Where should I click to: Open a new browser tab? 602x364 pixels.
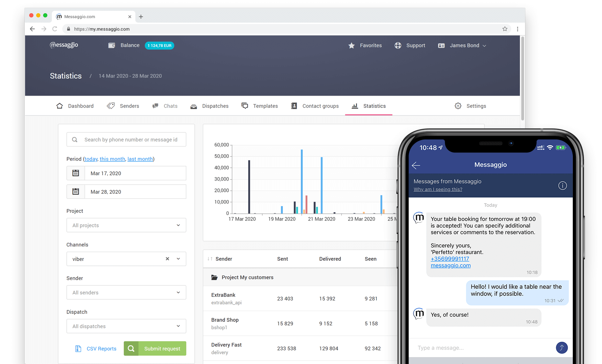click(x=141, y=17)
